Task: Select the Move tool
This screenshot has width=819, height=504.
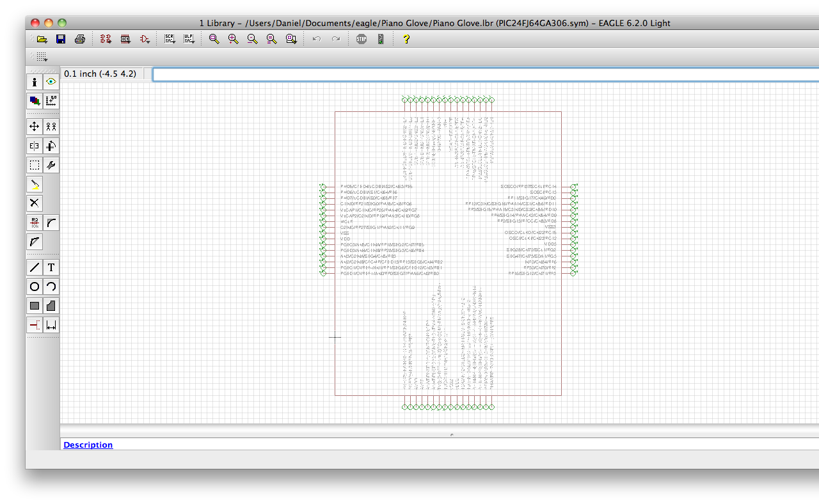Action: tap(35, 127)
